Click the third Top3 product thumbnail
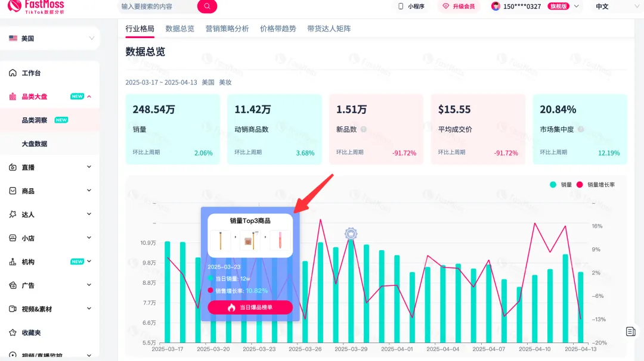This screenshot has width=644, height=361. click(280, 241)
